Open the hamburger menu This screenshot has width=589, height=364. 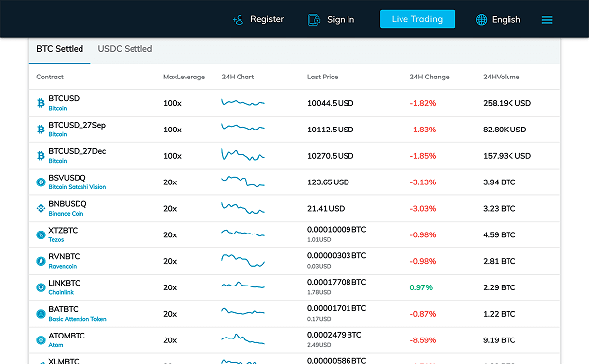(547, 20)
